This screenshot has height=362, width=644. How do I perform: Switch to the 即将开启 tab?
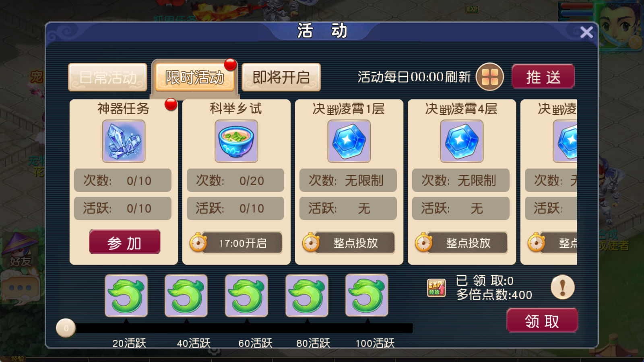[x=281, y=77]
